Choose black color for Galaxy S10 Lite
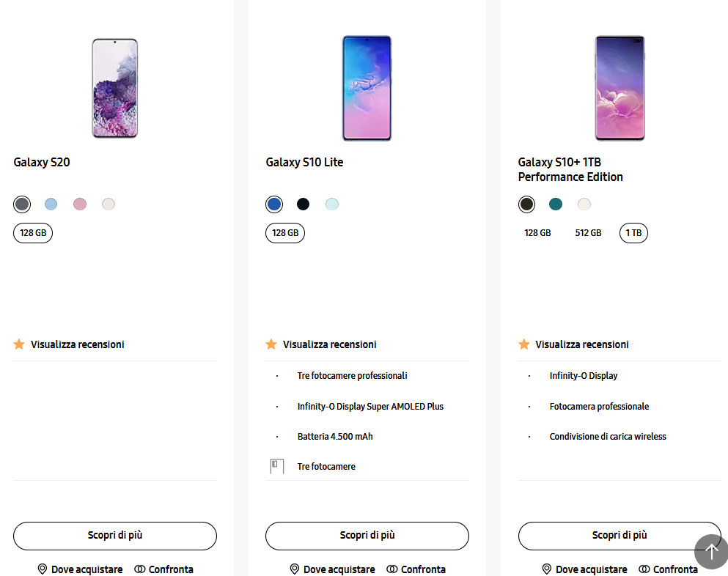The image size is (728, 576). pos(304,204)
